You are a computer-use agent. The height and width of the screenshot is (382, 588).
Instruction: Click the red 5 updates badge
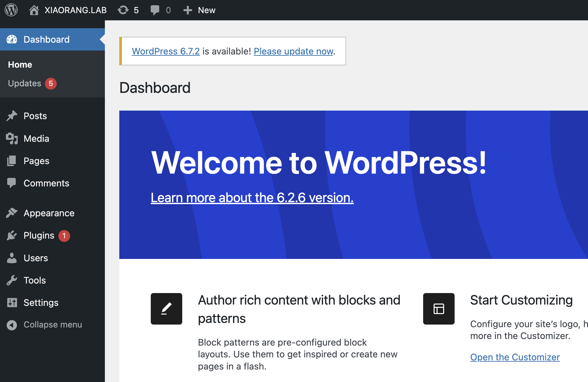point(51,84)
